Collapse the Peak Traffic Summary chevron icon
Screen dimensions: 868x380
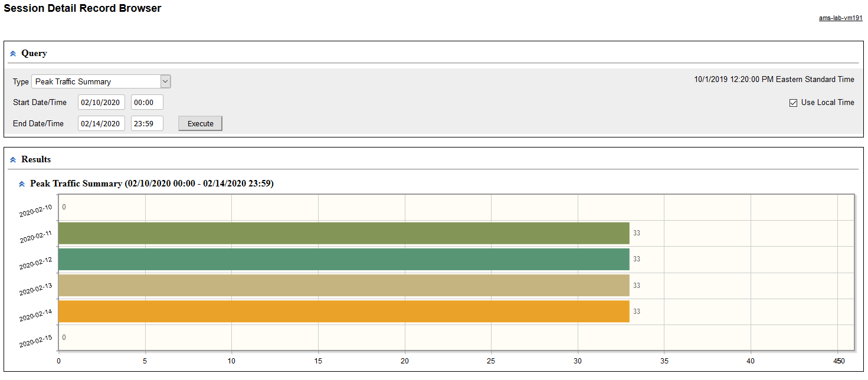(x=22, y=184)
